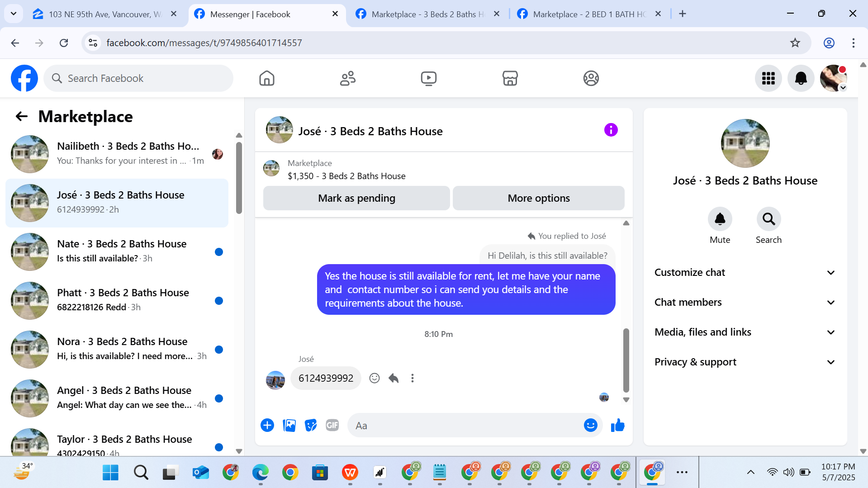
Task: Click the Aa message input box
Action: pyautogui.click(x=466, y=425)
